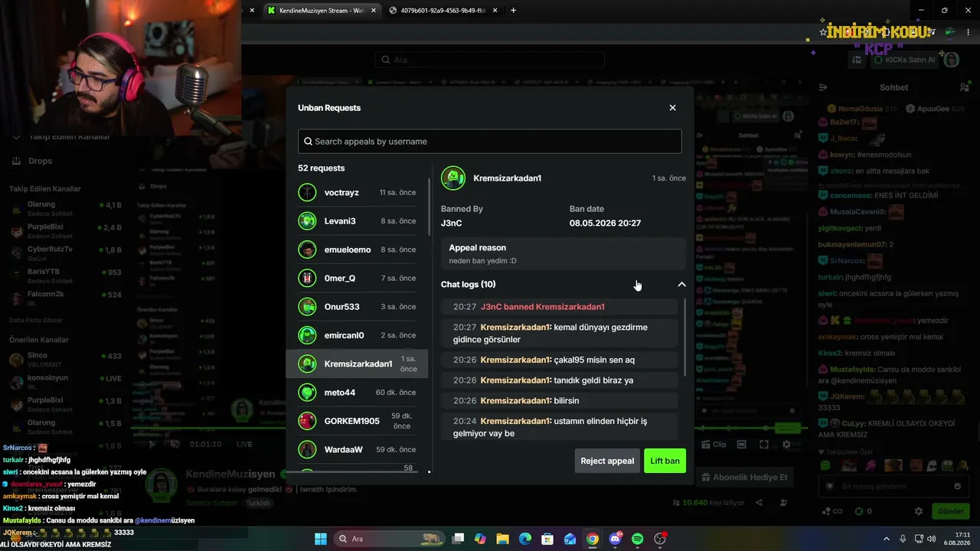
Task: Select the voctrayz unban request
Action: (357, 193)
